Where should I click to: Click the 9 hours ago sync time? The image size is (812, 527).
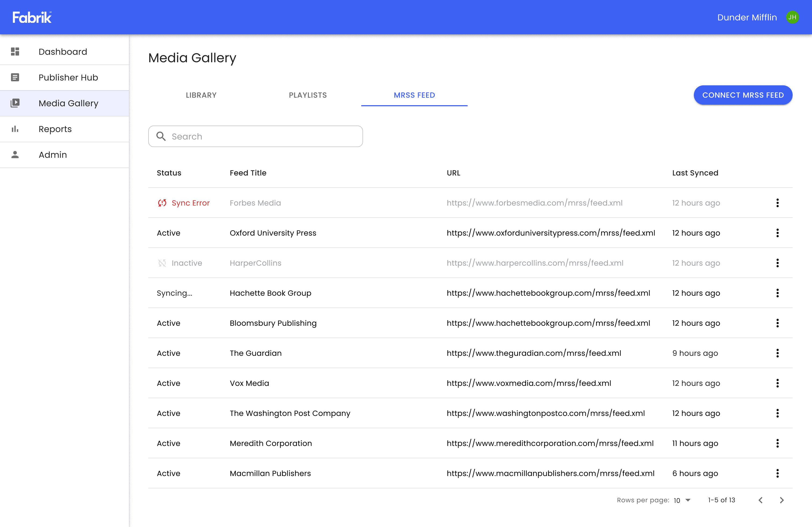(695, 353)
